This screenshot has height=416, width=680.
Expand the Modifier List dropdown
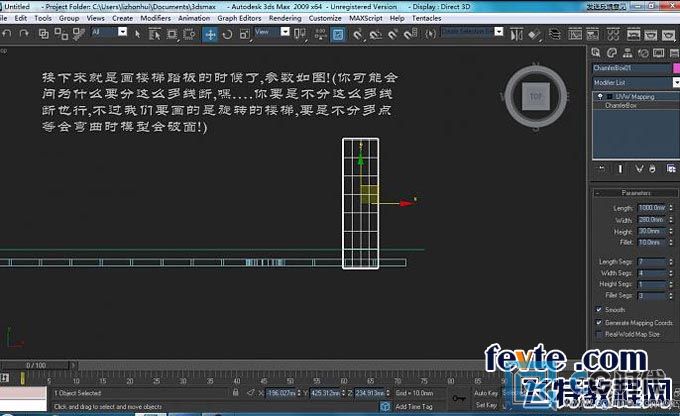(676, 82)
